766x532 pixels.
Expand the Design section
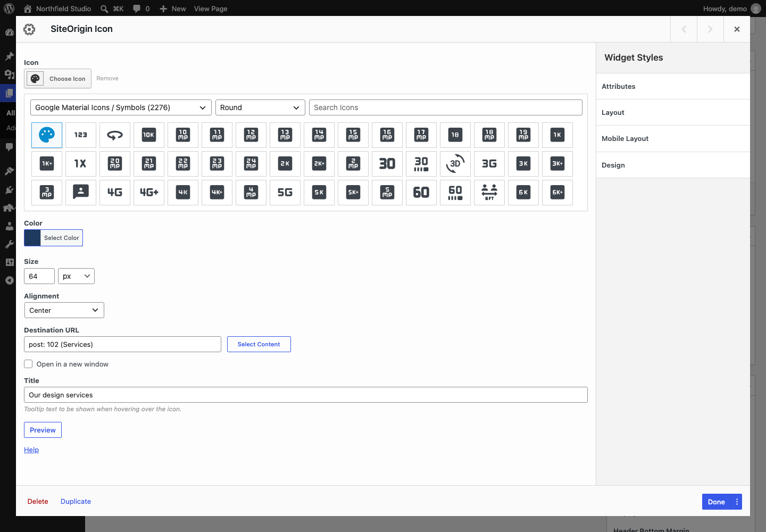(x=673, y=165)
